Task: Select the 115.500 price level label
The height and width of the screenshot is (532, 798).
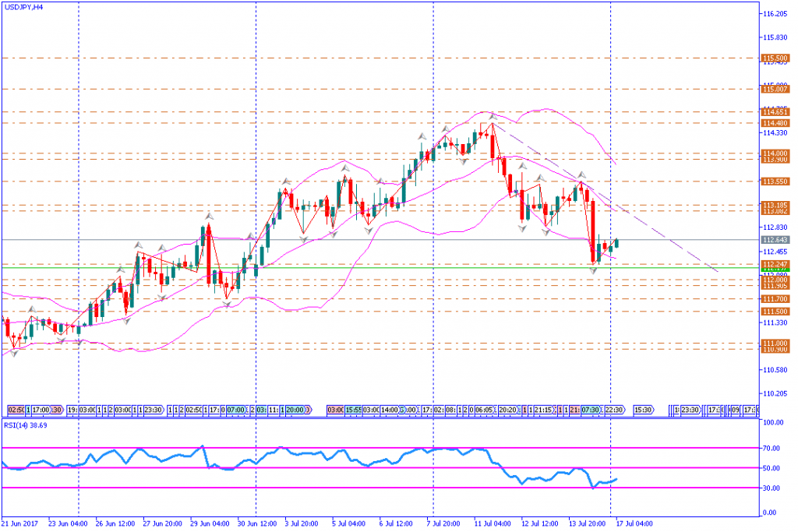Action: click(x=775, y=58)
